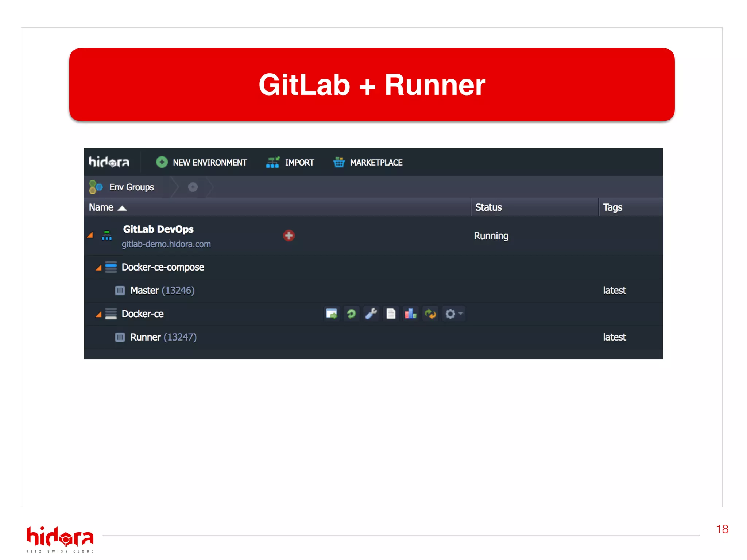747x560 pixels.
Task: Open the Env Groups breadcrumb
Action: pos(132,187)
